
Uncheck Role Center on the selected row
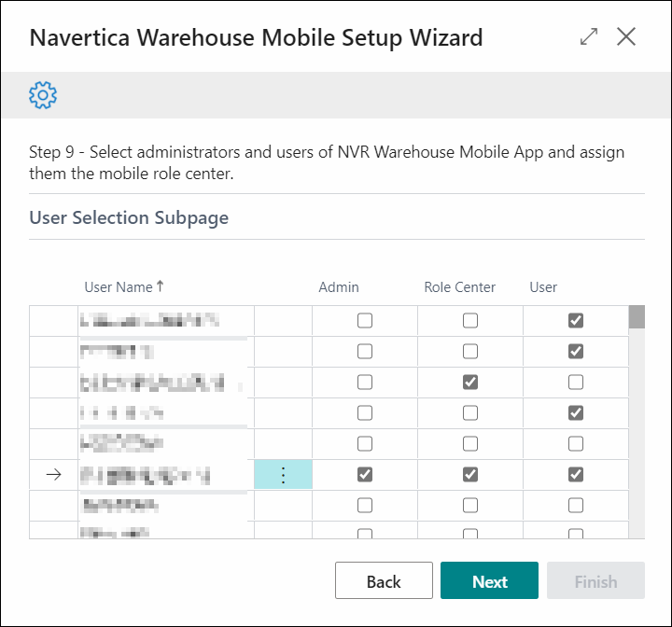click(470, 474)
